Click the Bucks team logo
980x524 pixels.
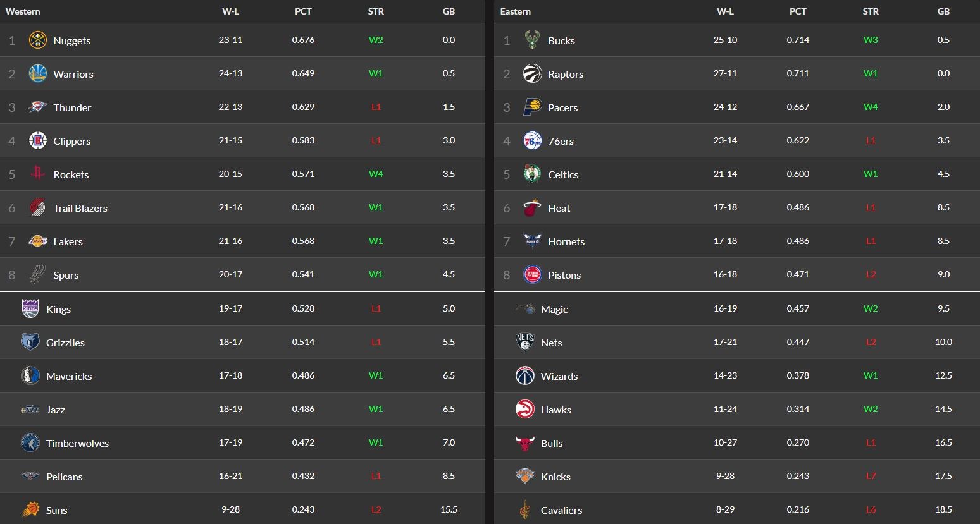point(532,40)
